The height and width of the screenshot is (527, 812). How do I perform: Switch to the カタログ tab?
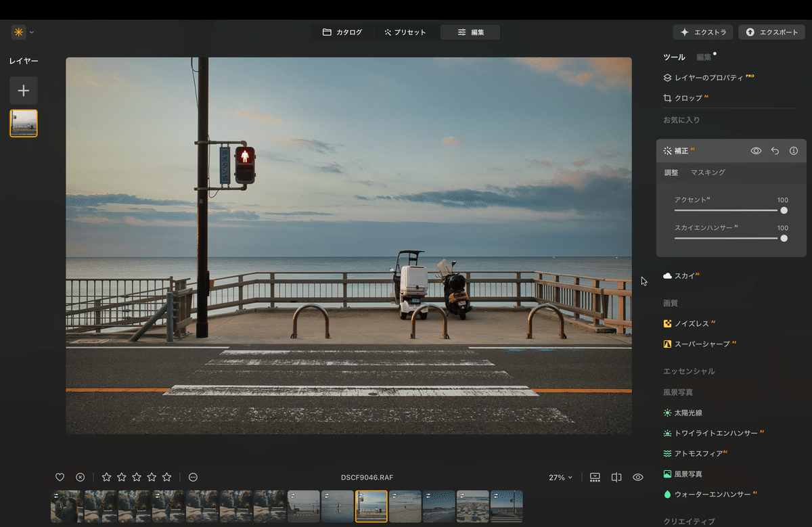pyautogui.click(x=343, y=31)
